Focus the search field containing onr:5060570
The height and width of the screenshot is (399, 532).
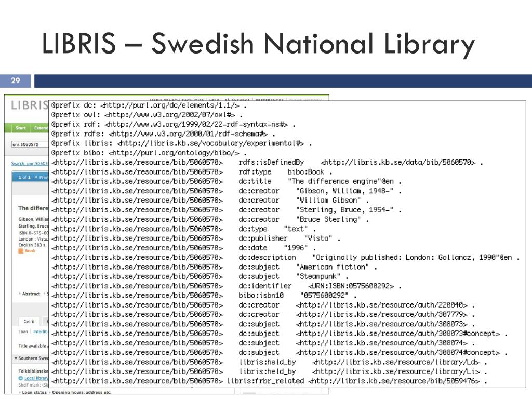[30, 144]
